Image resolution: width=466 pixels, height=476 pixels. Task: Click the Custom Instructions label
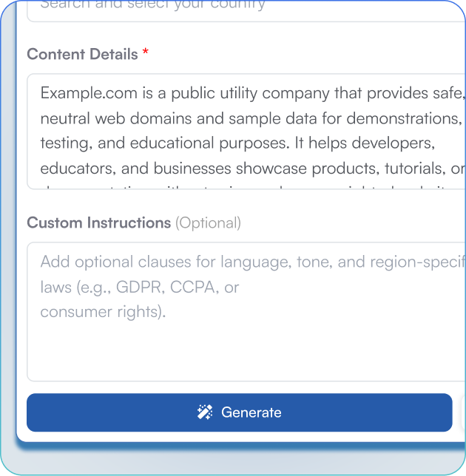click(x=98, y=222)
